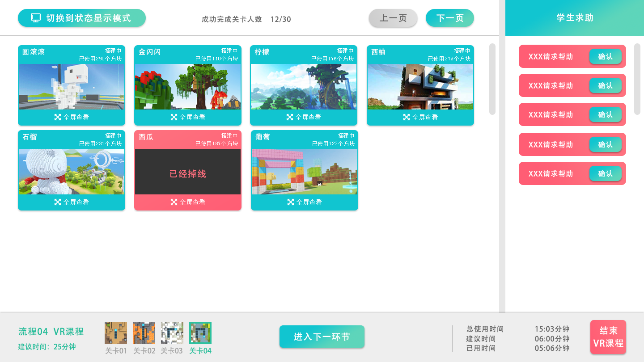644x362 pixels.
Task: Click the student grid vertical scrollbar
Action: click(x=492, y=79)
